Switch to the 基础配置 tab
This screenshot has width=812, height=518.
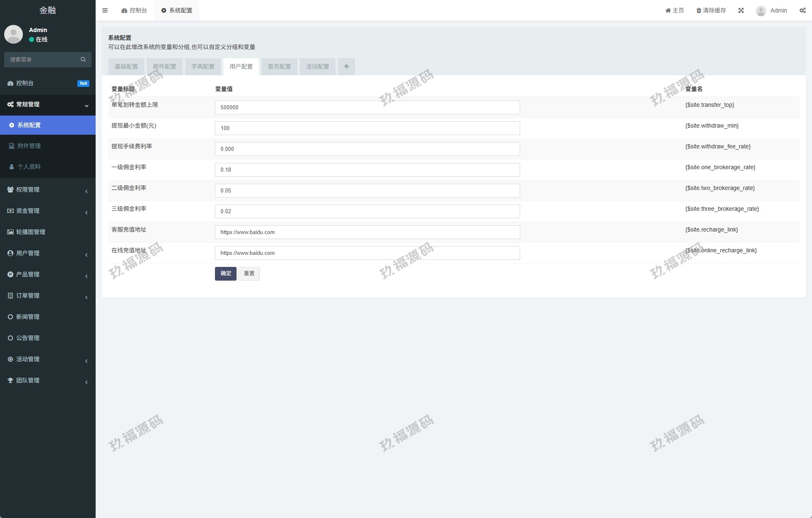[x=126, y=67]
